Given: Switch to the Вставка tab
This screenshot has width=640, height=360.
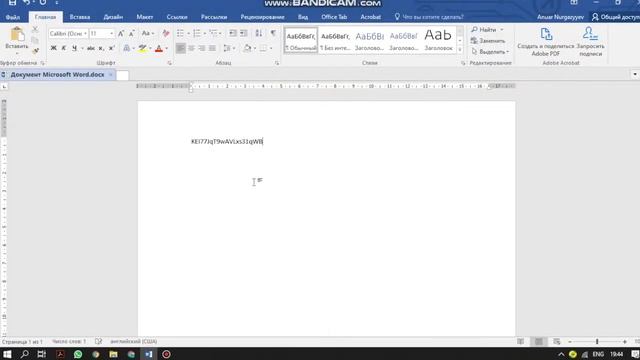Looking at the screenshot, I should click(80, 17).
